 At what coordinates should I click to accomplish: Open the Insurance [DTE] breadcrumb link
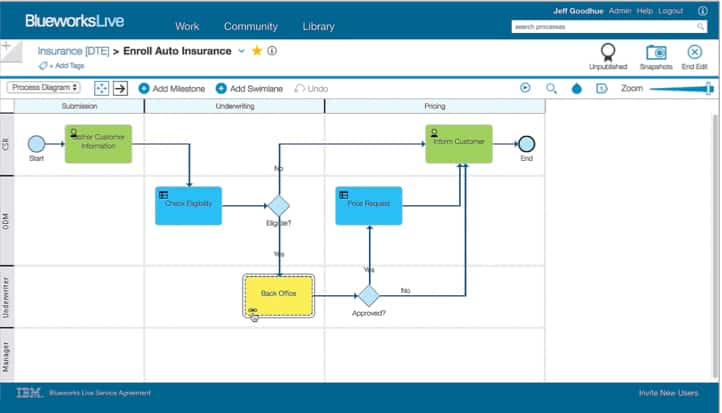point(73,51)
